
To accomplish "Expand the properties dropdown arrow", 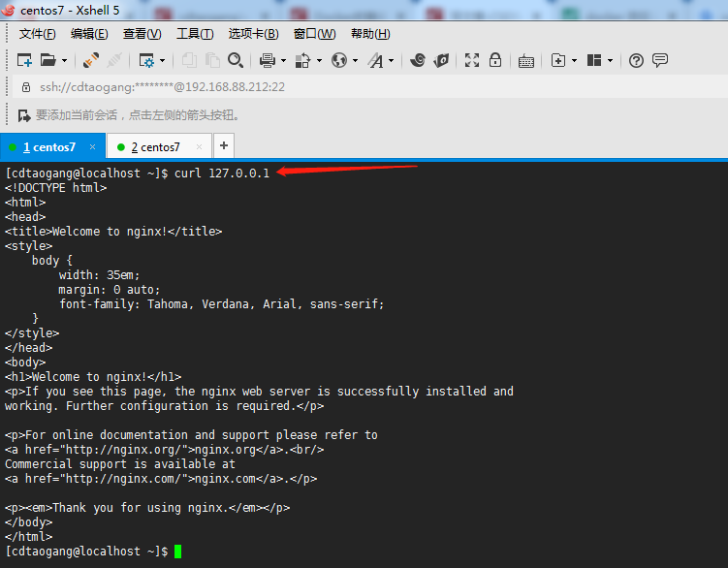I will pos(162,60).
